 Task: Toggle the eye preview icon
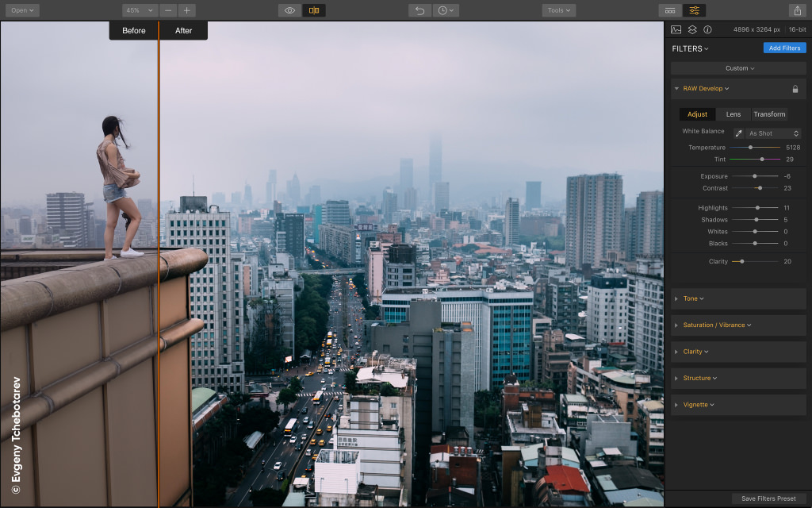click(289, 10)
